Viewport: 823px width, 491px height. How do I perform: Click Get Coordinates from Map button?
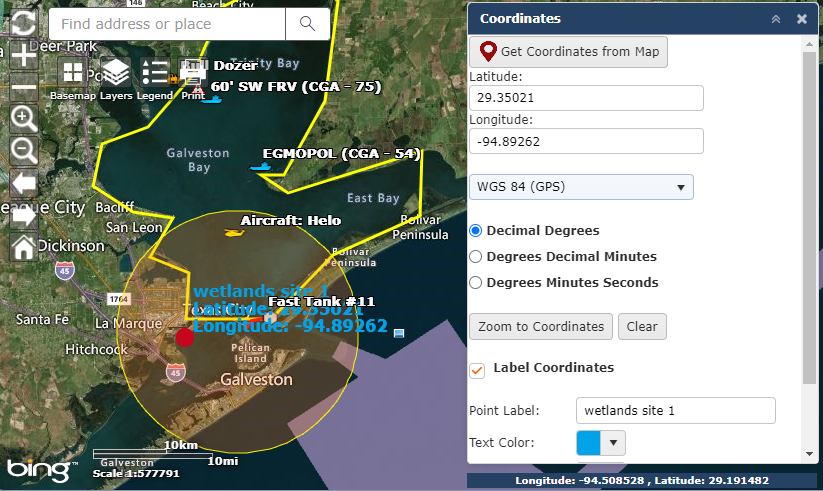(x=568, y=51)
